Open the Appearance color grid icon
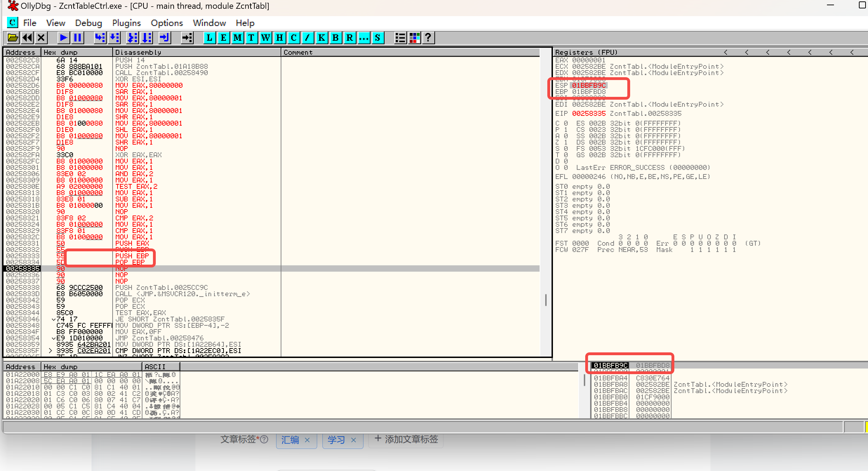 pos(414,38)
